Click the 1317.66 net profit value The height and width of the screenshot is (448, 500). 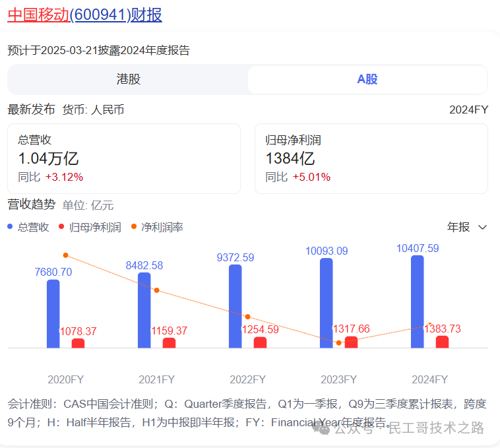pyautogui.click(x=351, y=329)
